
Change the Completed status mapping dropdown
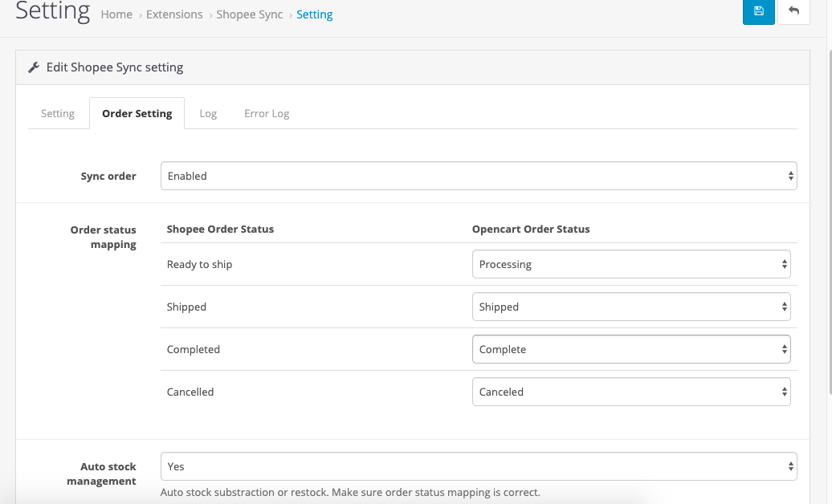tap(631, 349)
